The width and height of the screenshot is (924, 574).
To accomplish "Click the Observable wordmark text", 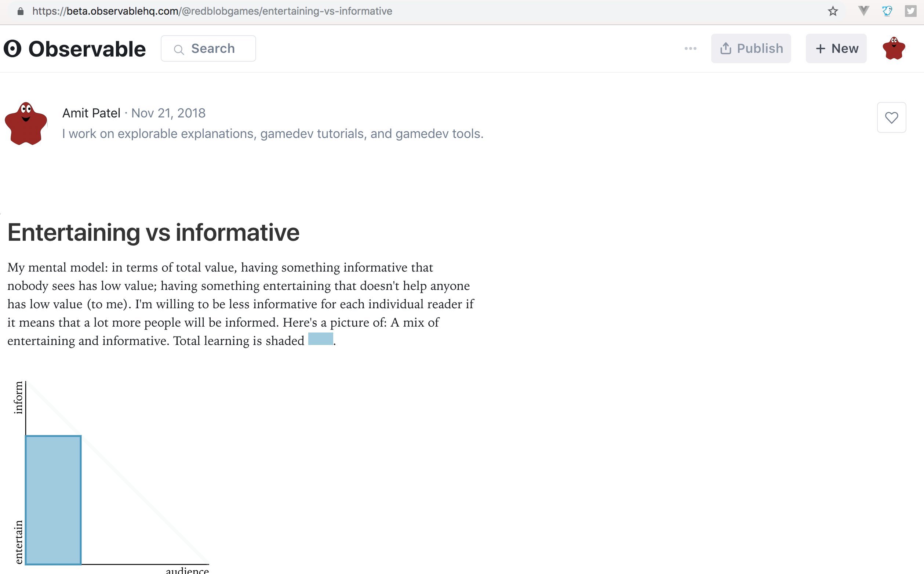I will [87, 49].
